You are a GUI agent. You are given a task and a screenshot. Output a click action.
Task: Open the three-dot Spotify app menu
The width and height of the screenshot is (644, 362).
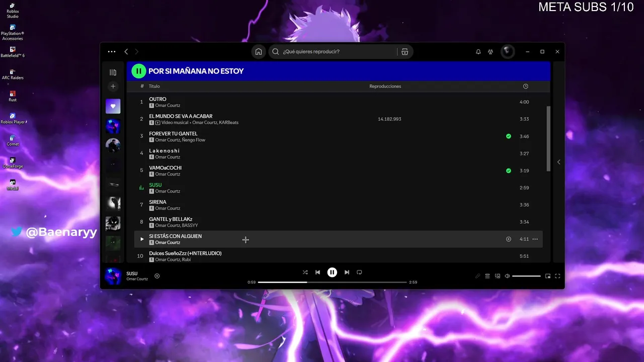[x=112, y=51]
